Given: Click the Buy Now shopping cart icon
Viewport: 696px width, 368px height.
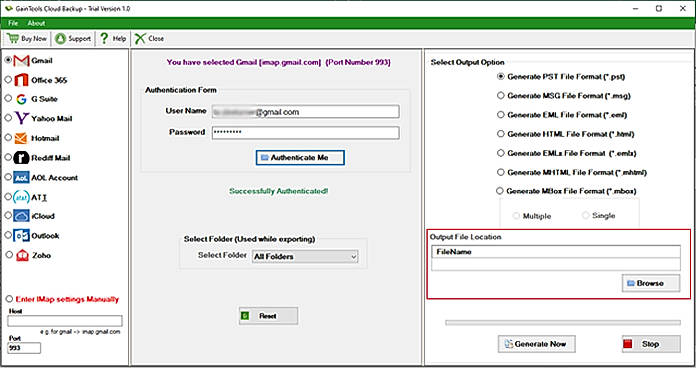Looking at the screenshot, I should [x=13, y=39].
